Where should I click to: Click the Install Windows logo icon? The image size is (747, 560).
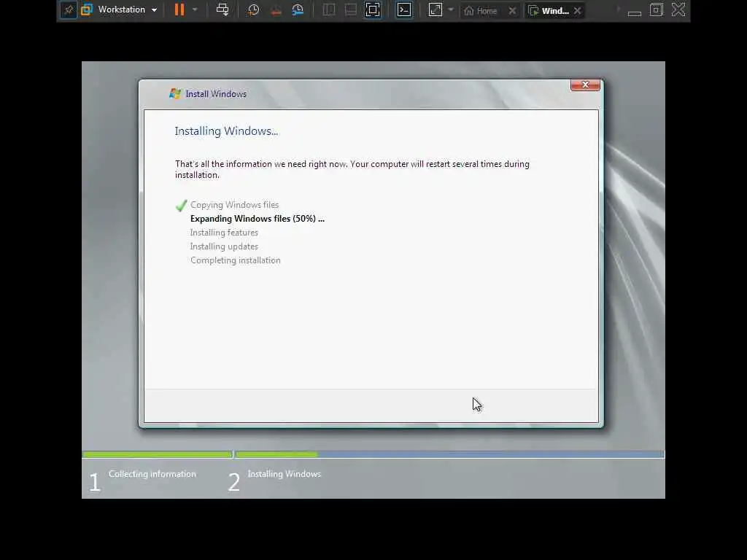tap(175, 94)
